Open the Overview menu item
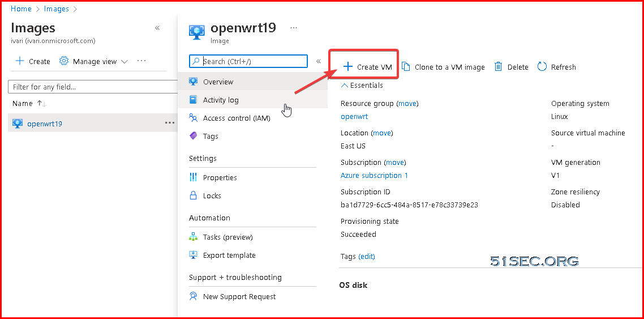The height and width of the screenshot is (319, 644). click(252, 82)
